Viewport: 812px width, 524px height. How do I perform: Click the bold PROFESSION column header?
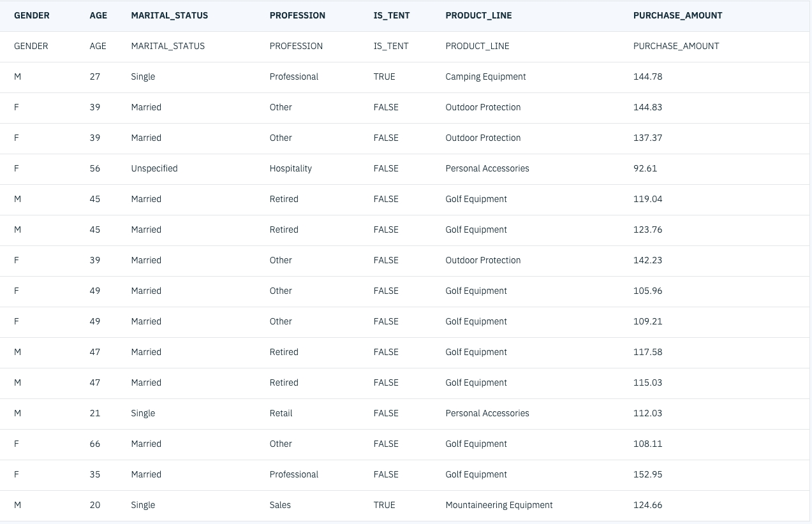[x=297, y=15]
